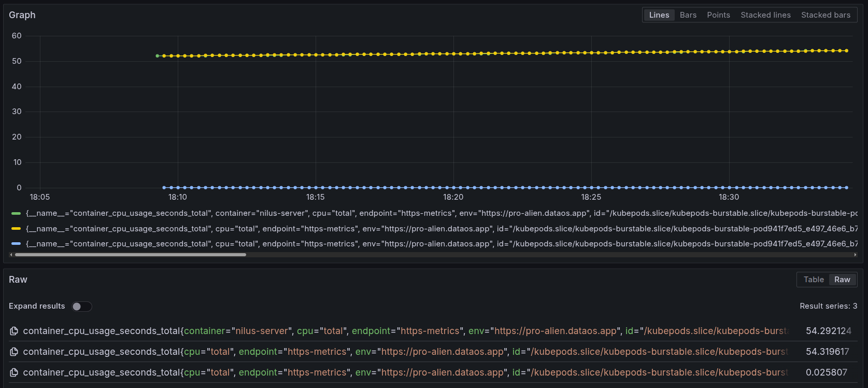Select Stacked lines graph style
The height and width of the screenshot is (388, 868).
click(765, 15)
